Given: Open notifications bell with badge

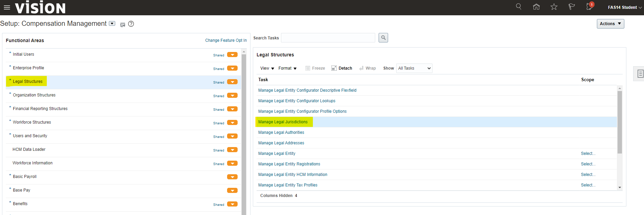Looking at the screenshot, I should point(589,7).
